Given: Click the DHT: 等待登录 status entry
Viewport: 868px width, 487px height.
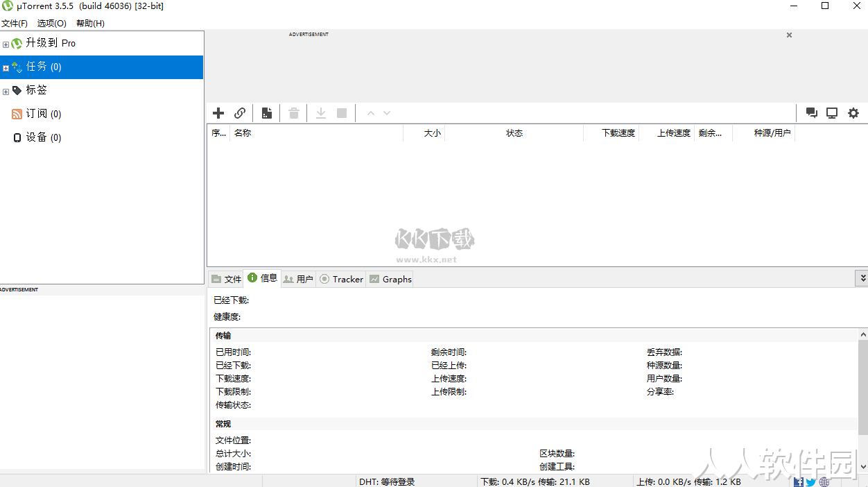Looking at the screenshot, I should 387,481.
